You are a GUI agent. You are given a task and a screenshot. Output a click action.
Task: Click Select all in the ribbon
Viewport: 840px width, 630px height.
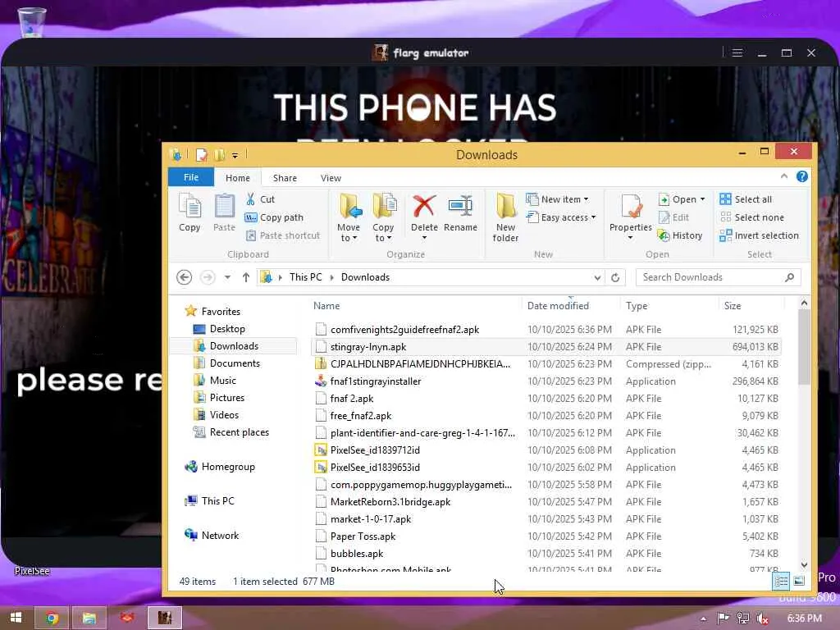click(746, 199)
